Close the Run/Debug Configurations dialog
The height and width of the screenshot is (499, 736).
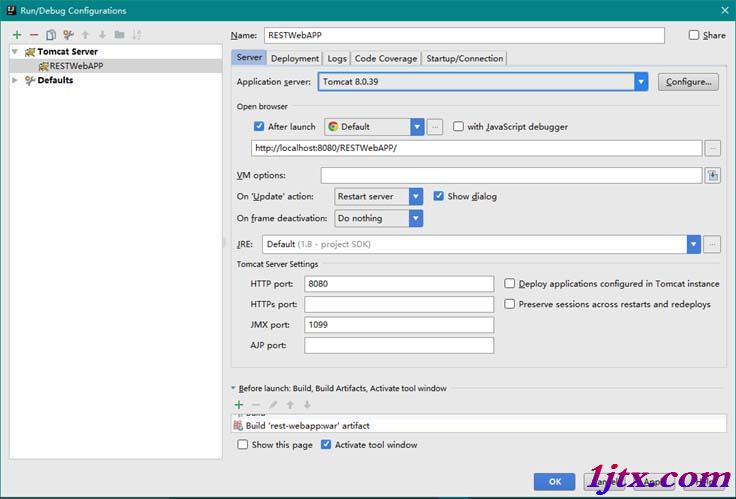[x=725, y=10]
